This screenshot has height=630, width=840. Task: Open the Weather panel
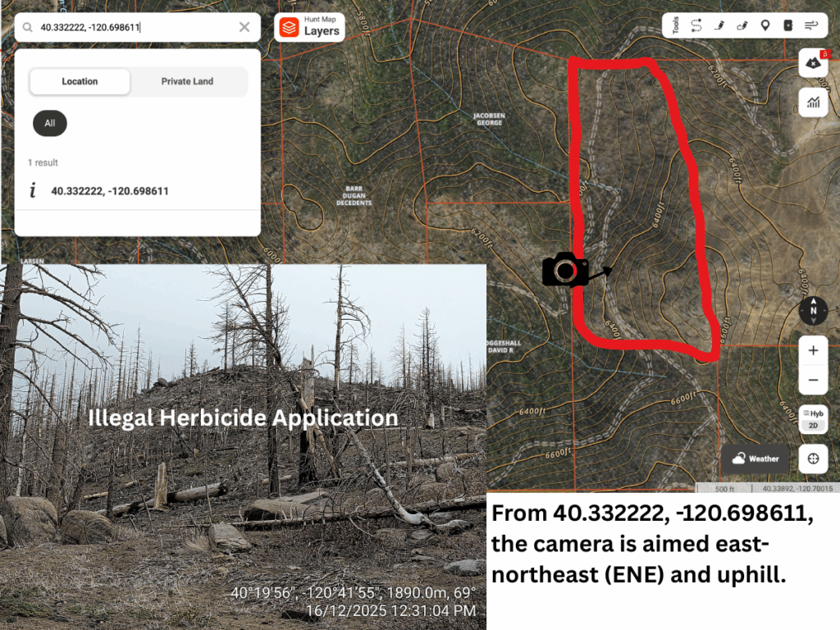coord(756,459)
